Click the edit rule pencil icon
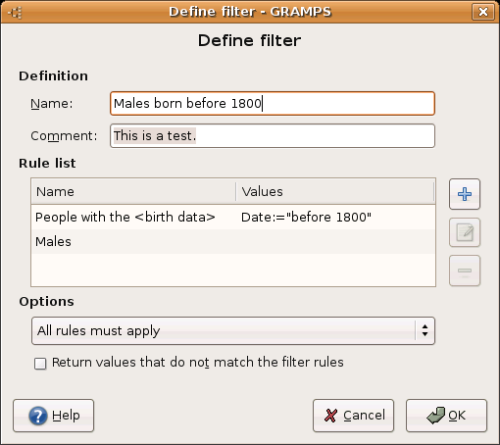The width and height of the screenshot is (500, 445). [x=464, y=232]
